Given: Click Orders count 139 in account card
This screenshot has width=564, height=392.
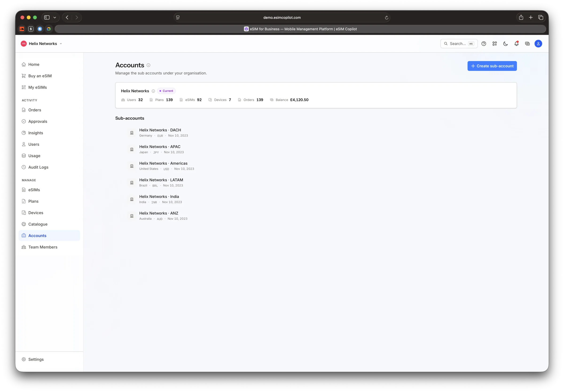Looking at the screenshot, I should coord(251,100).
